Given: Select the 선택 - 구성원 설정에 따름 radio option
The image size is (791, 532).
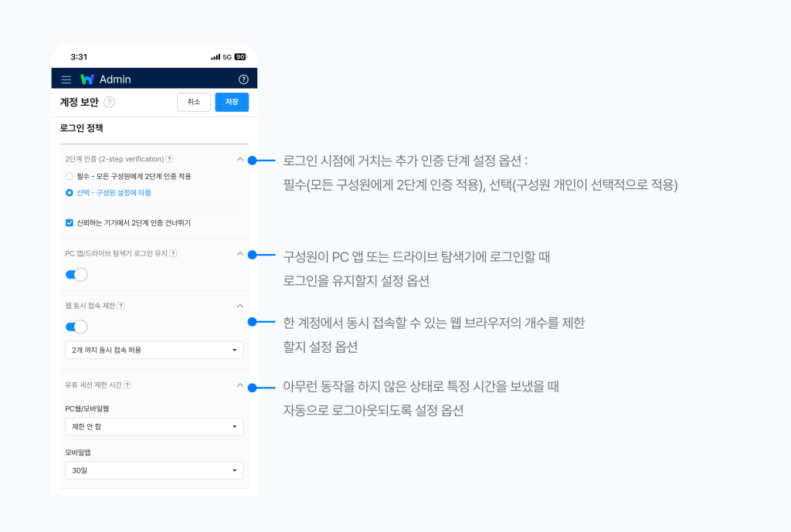Looking at the screenshot, I should (x=69, y=192).
